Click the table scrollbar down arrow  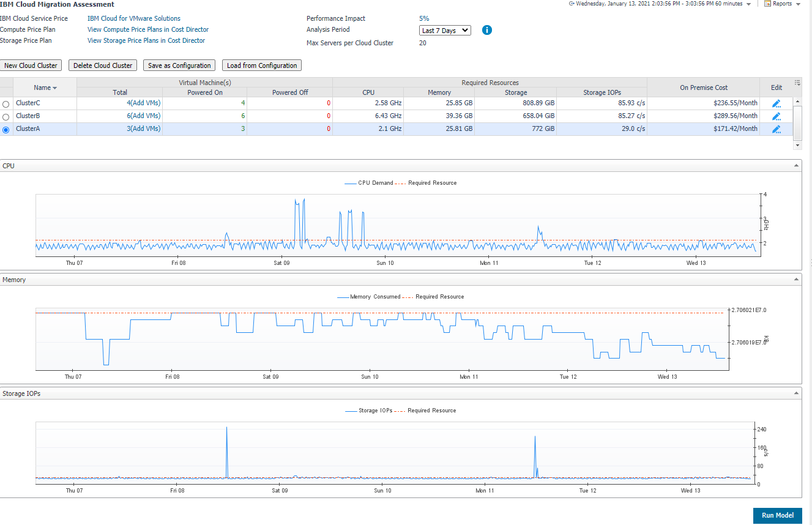797,146
